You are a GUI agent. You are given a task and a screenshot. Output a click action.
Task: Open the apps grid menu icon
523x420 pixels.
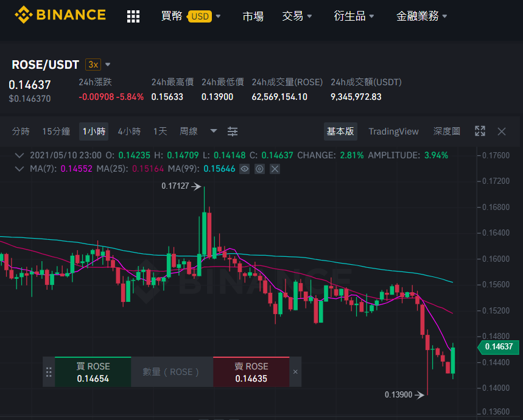tap(133, 16)
